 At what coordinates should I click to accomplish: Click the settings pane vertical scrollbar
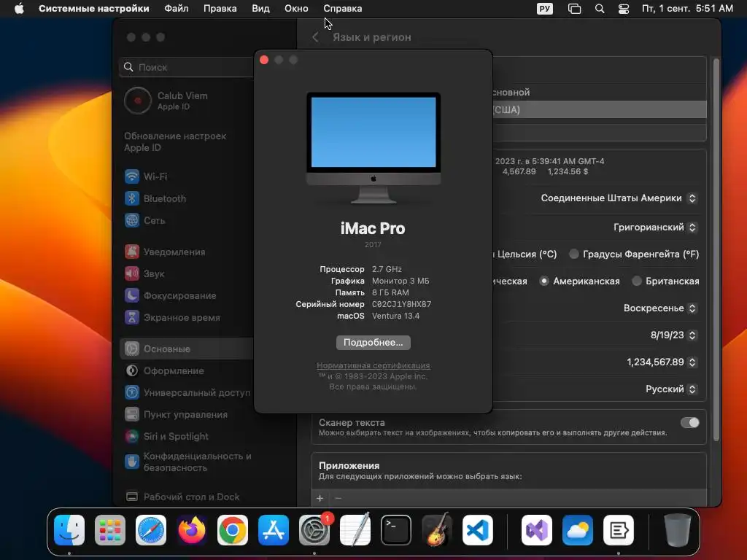[716, 249]
